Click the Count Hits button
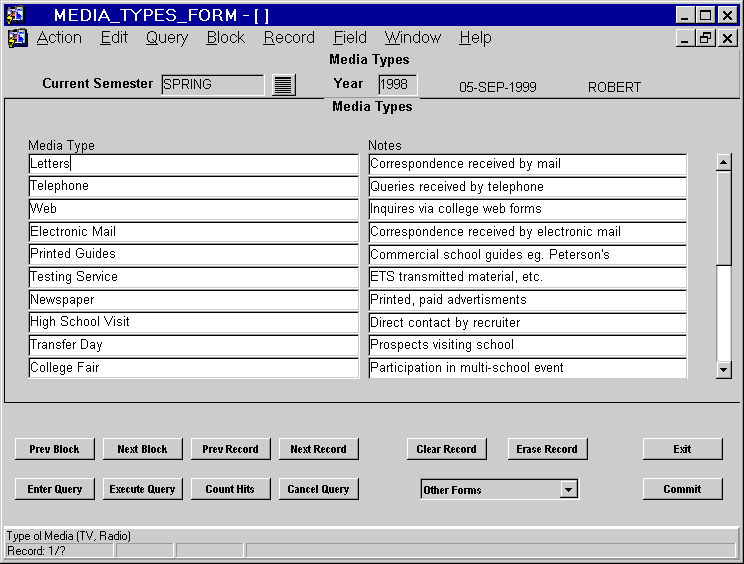This screenshot has height=564, width=744. click(231, 489)
